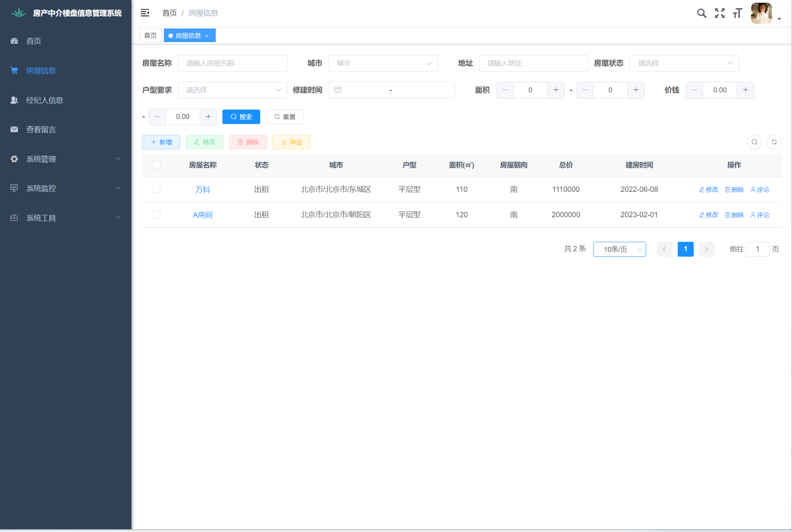This screenshot has height=532, width=792.
Task: Click the user avatar thumbnail
Action: tap(761, 13)
